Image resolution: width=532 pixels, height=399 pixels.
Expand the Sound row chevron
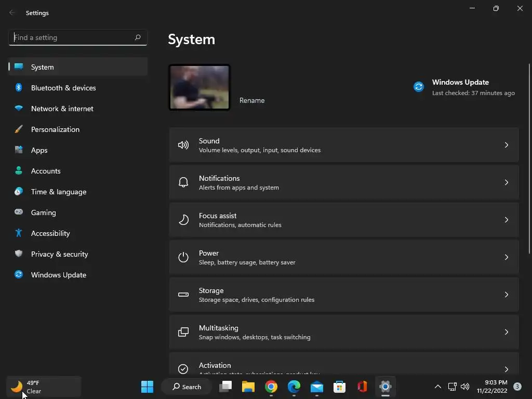(x=506, y=145)
